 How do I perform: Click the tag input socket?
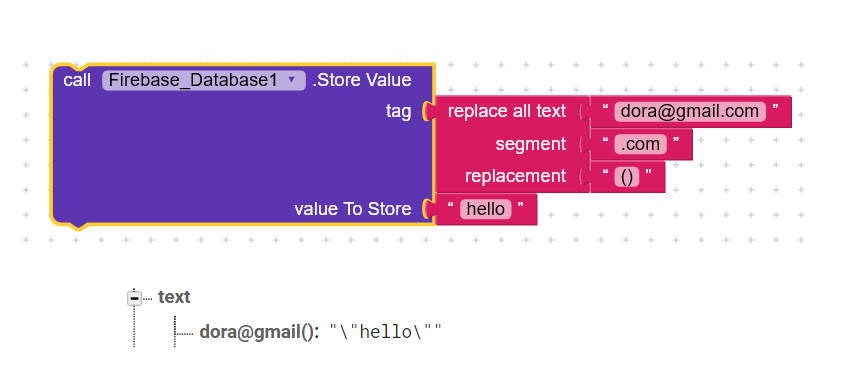428,112
